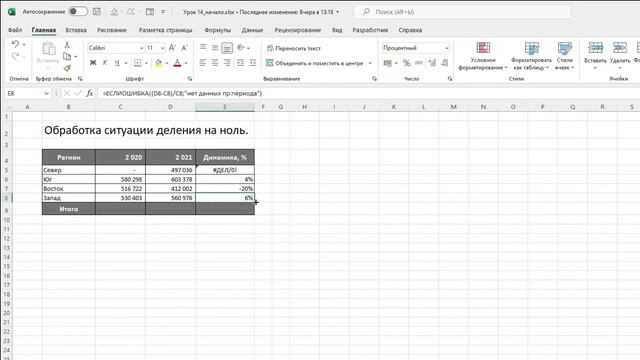Viewport: 640px width, 360px height.
Task: Open the font size 11 dropdown
Action: tap(162, 48)
